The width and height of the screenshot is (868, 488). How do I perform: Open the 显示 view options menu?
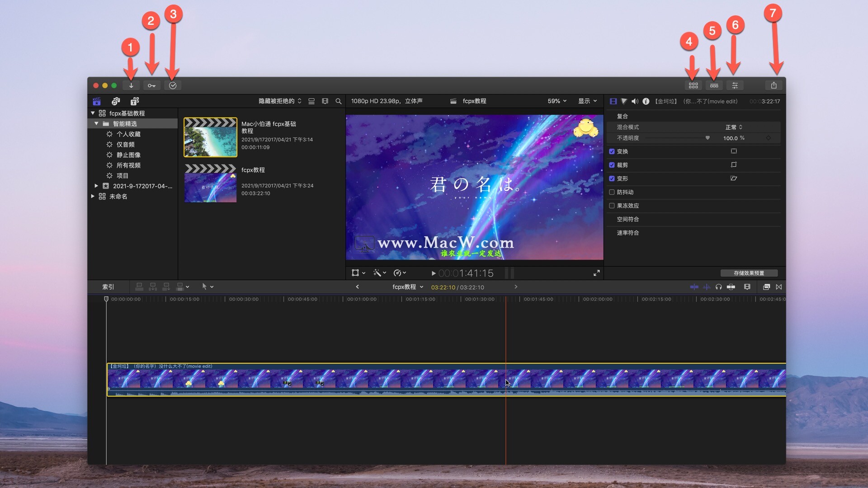coord(587,101)
